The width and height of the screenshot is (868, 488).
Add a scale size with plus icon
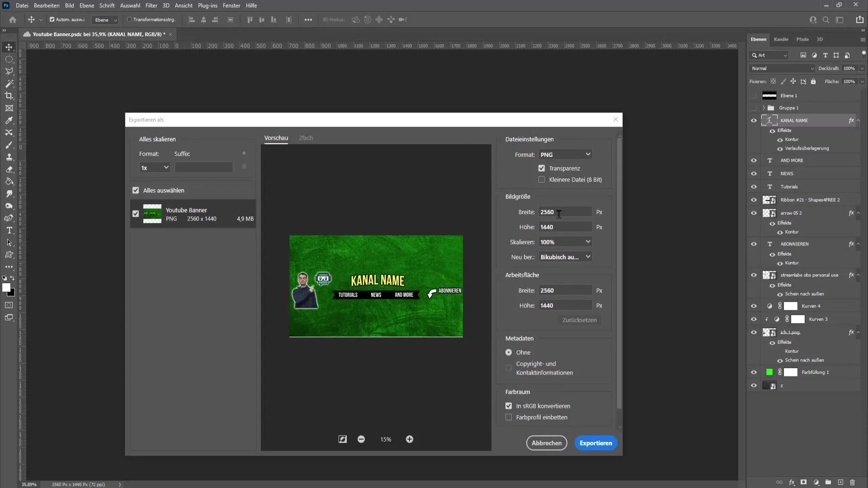pos(244,153)
